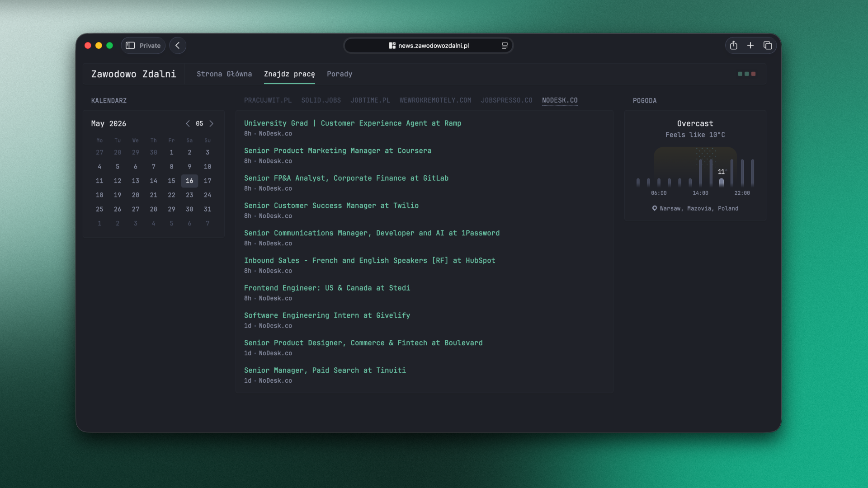Switch to the Porady tab
Screen dimensions: 868x488
pyautogui.click(x=340, y=74)
